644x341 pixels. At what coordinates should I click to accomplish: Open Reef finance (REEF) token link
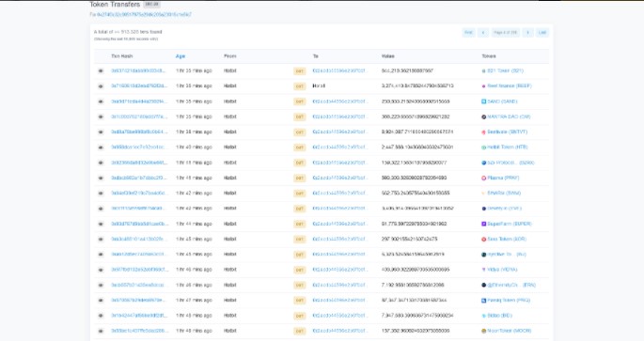click(x=510, y=86)
